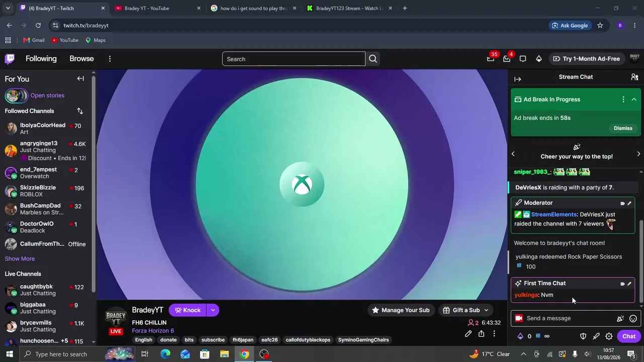Open OBS Studio from the taskbar
644x362 pixels.
pyautogui.click(x=264, y=354)
